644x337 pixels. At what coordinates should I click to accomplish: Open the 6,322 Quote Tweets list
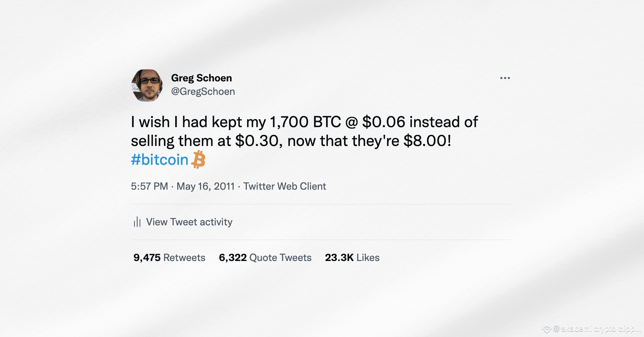point(265,258)
